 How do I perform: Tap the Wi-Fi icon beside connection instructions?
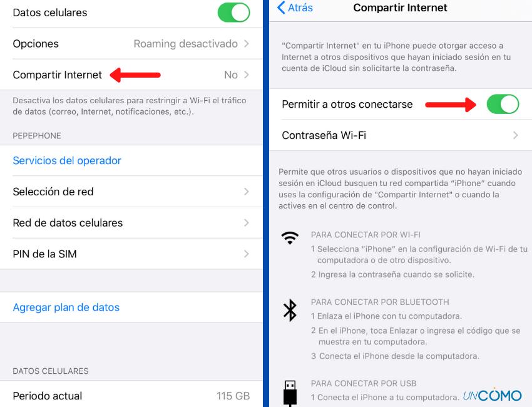coord(290,238)
